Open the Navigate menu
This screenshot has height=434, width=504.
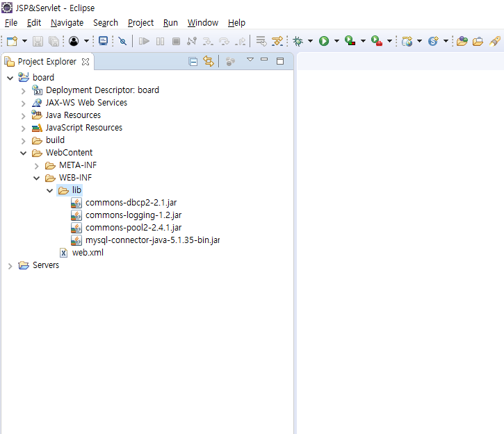67,23
